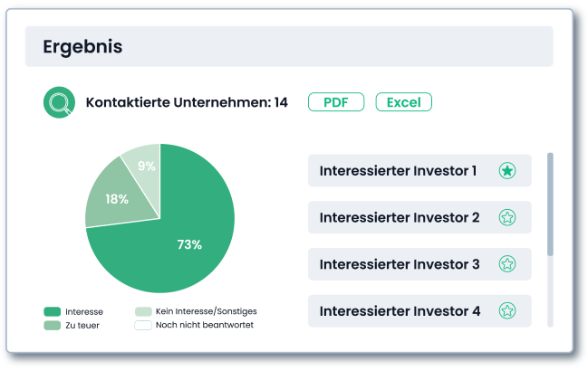The width and height of the screenshot is (588, 371).
Task: Click the Zu teuer legend swatch
Action: pos(53,326)
